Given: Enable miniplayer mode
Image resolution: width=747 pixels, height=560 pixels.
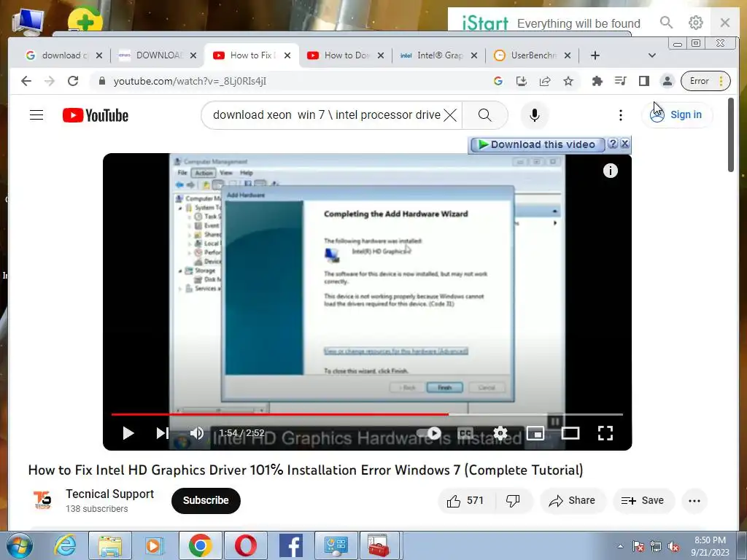Looking at the screenshot, I should pyautogui.click(x=535, y=433).
